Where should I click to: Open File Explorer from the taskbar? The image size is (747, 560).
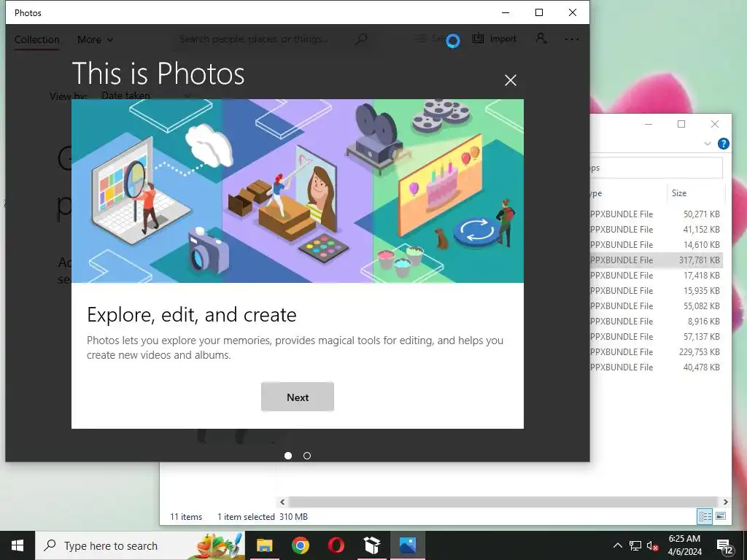coord(264,545)
